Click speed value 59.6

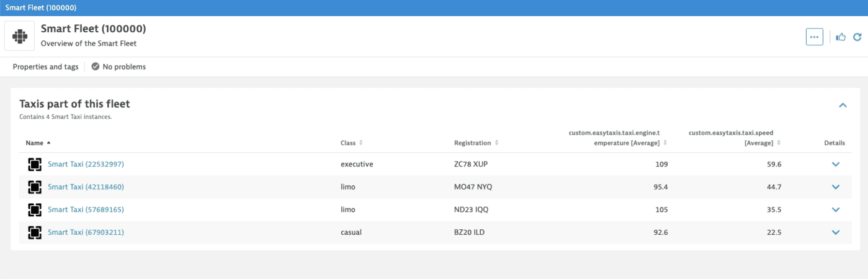tap(774, 164)
